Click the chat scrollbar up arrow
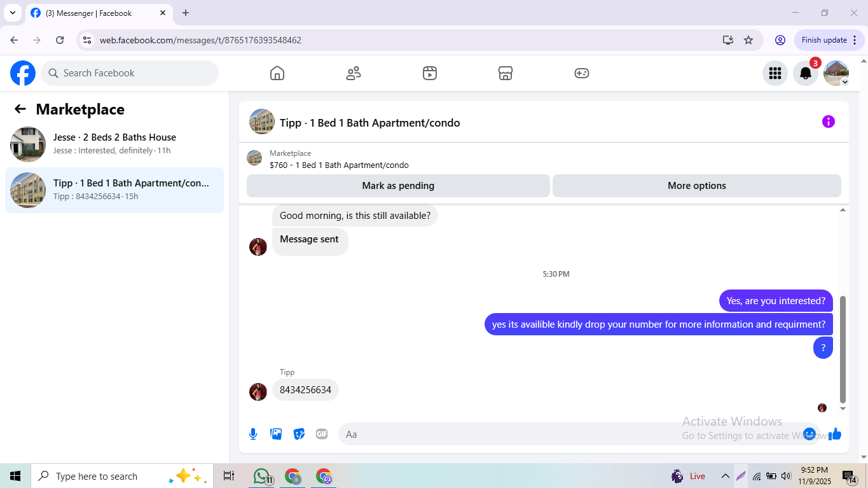This screenshot has height=488, width=868. [x=843, y=210]
